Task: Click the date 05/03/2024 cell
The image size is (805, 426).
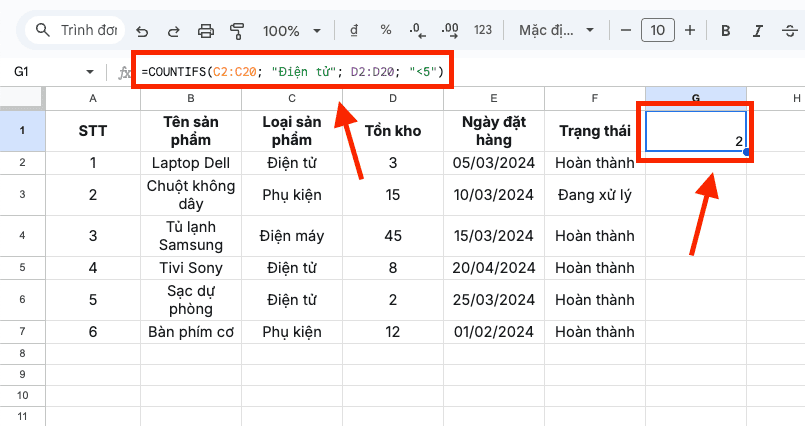Action: 493,163
